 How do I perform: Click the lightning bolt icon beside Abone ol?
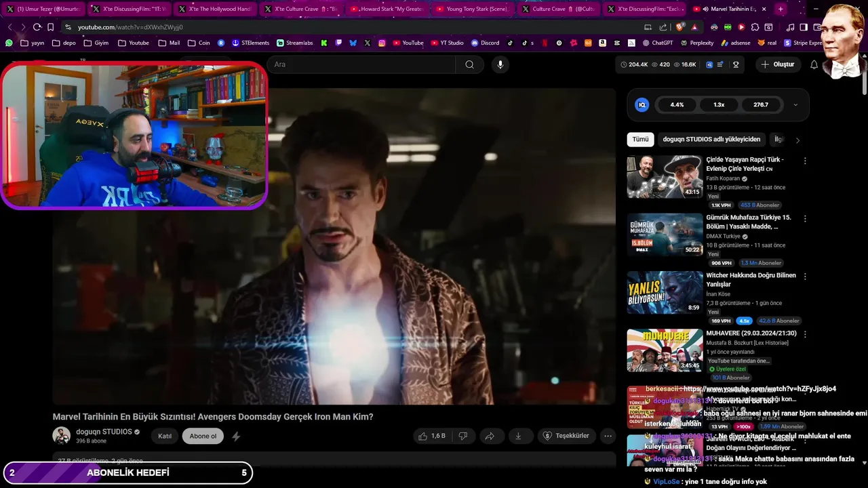[x=236, y=436]
